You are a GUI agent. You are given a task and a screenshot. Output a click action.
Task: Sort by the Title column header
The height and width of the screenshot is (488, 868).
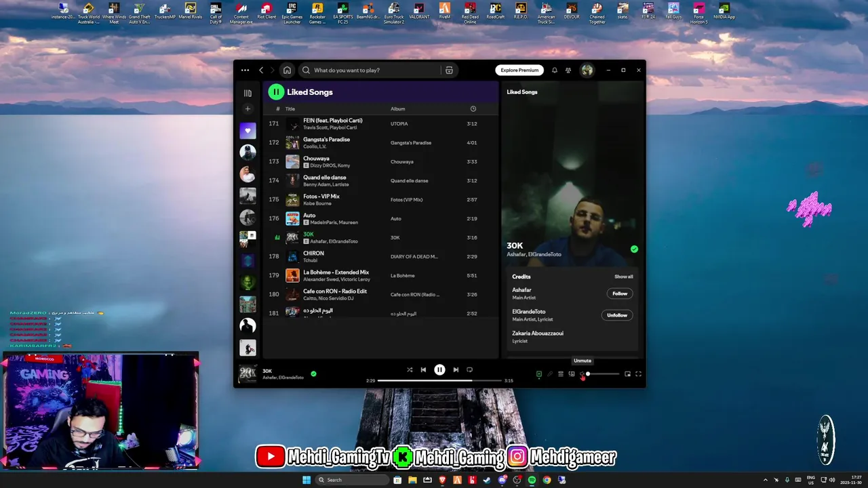290,108
